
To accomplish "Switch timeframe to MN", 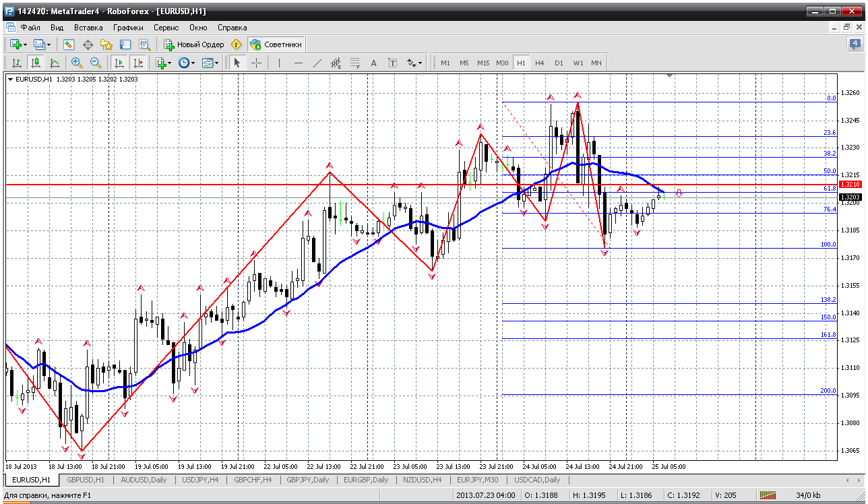I will click(x=596, y=63).
